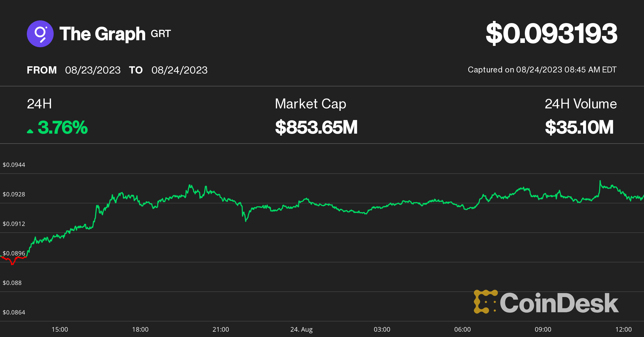The height and width of the screenshot is (337, 644).
Task: Click the $853.65M market cap value
Action: (316, 127)
